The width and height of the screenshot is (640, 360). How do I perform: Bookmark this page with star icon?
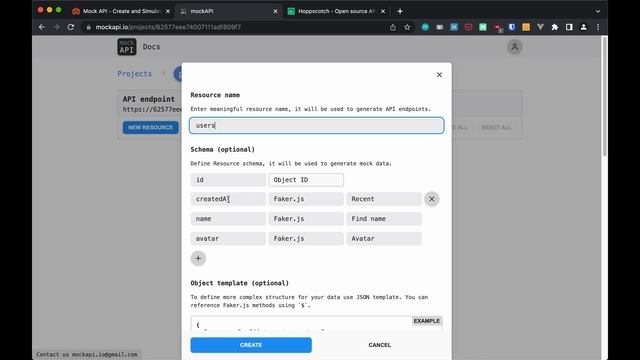click(407, 27)
